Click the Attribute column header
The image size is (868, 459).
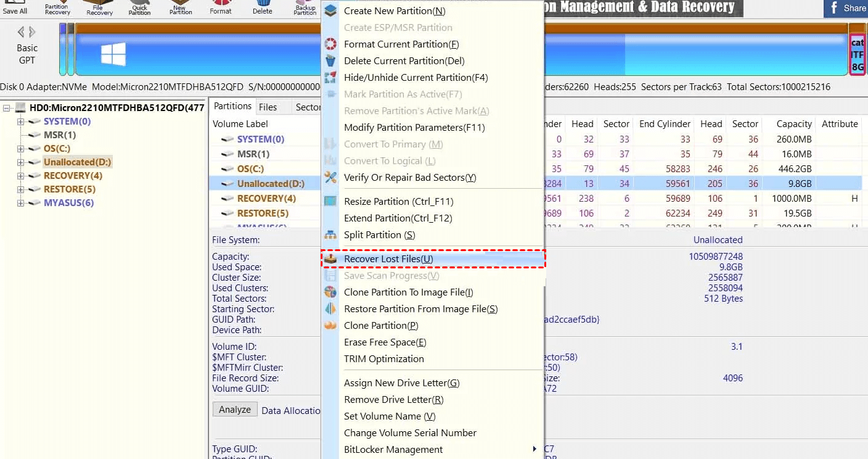tap(840, 124)
